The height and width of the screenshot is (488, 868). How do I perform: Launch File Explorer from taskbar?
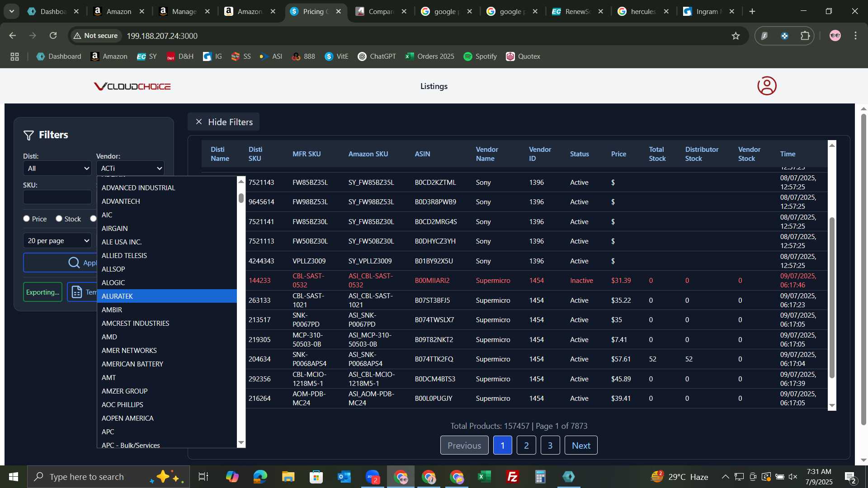[288, 477]
